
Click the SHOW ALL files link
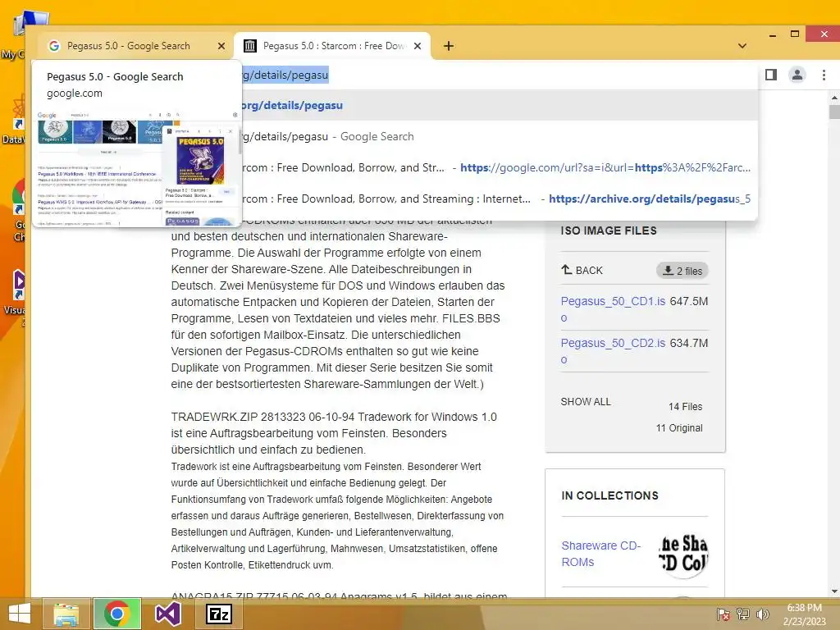(586, 402)
